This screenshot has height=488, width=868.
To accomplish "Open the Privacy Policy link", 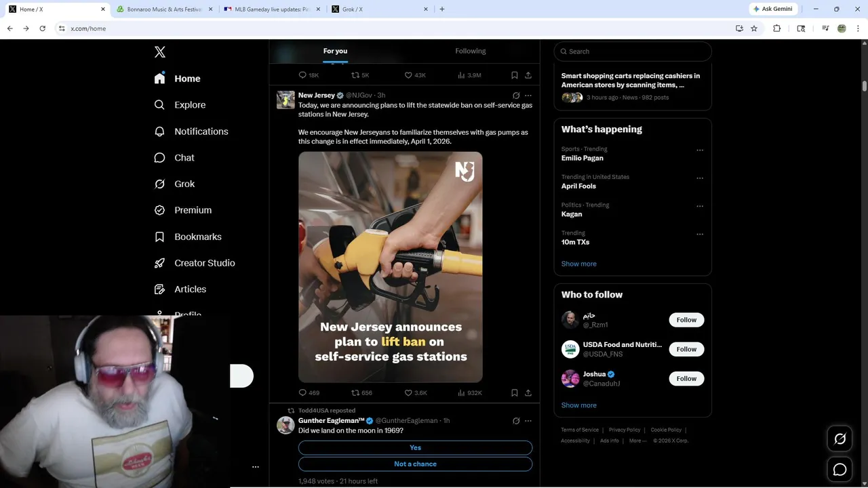I will pyautogui.click(x=625, y=430).
